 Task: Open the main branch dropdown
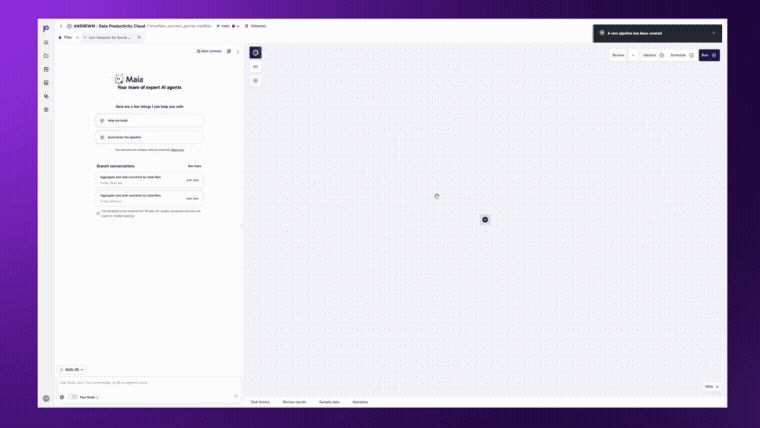(x=227, y=26)
